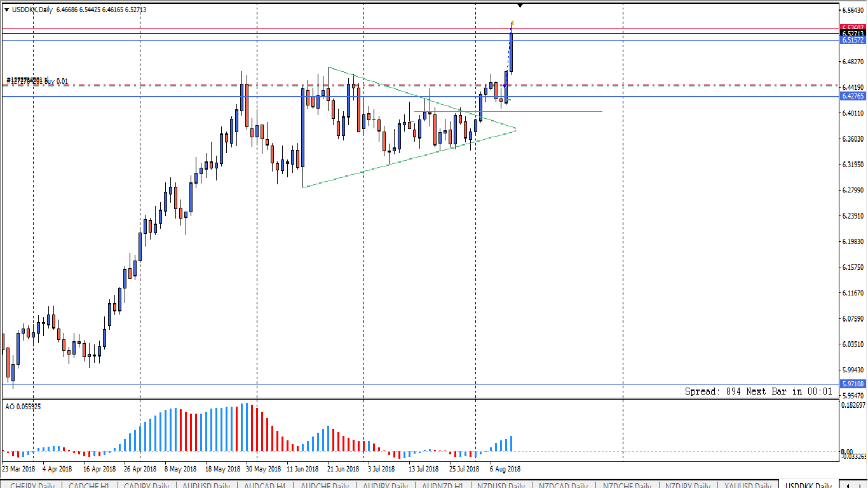This screenshot has height=488, width=868.
Task: Click the 23 Mar 2018 date label
Action: [x=18, y=469]
